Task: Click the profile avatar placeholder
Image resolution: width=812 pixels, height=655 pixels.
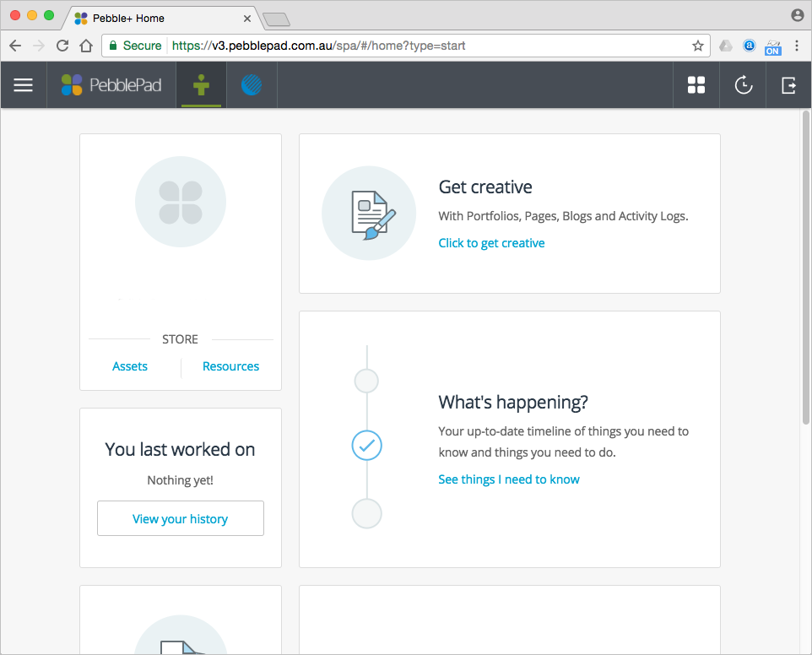Action: [181, 202]
